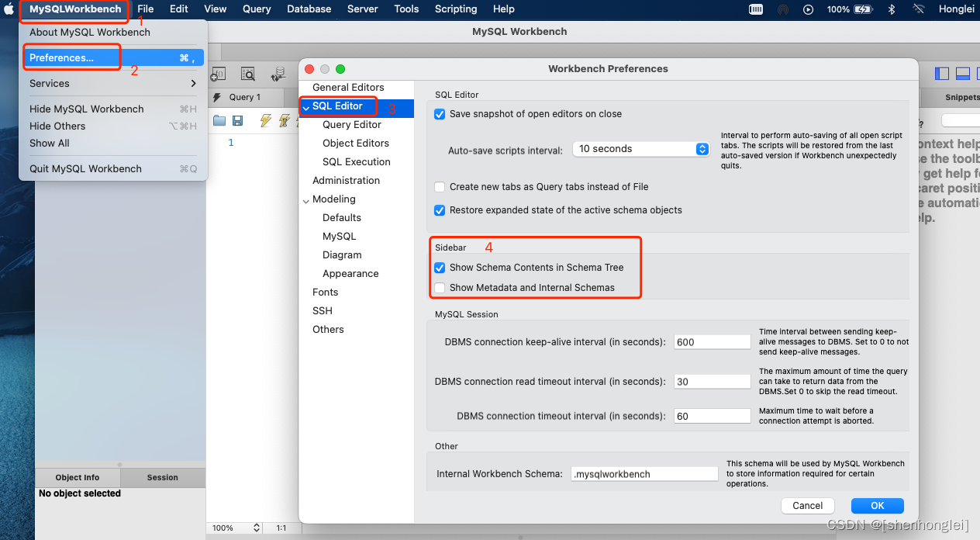Click the OK button in Preferences
This screenshot has width=980, height=540.
point(878,506)
